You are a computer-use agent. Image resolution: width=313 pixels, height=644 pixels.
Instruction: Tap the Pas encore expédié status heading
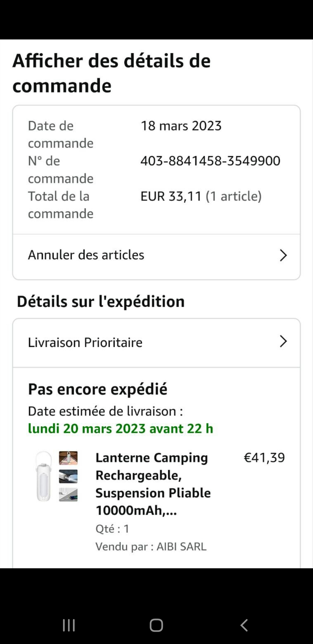[x=98, y=389]
